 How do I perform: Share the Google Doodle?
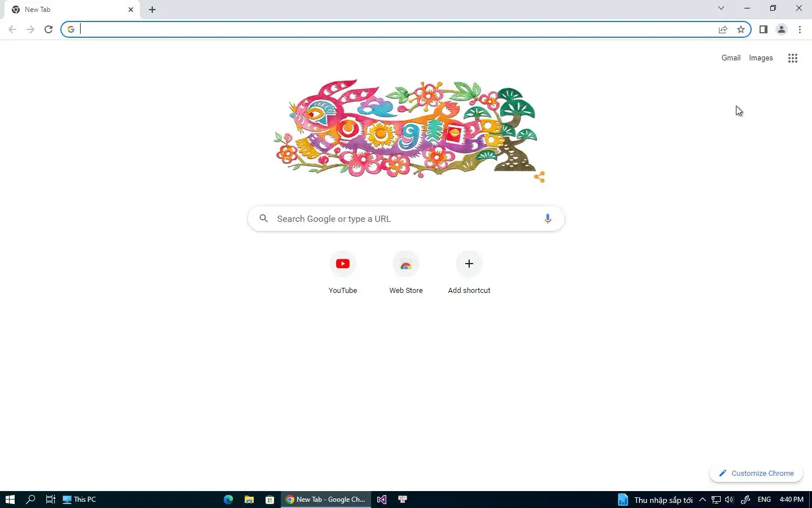(540, 177)
